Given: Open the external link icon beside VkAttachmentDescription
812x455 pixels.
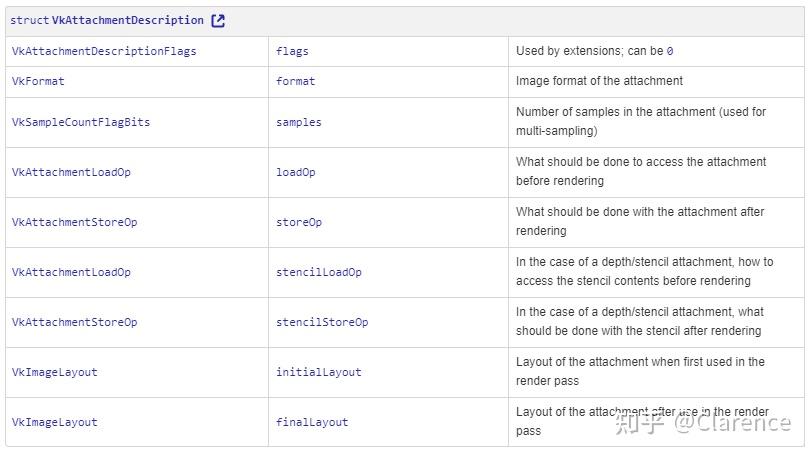Looking at the screenshot, I should coord(218,20).
